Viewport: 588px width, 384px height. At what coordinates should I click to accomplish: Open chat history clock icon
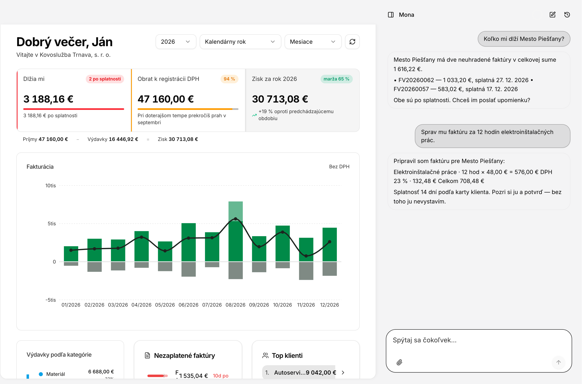pos(567,15)
